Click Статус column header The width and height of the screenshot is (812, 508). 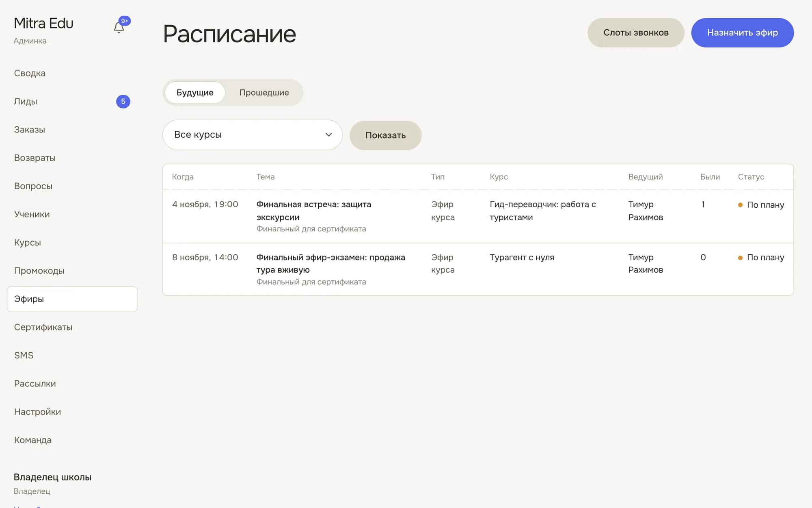coord(751,177)
